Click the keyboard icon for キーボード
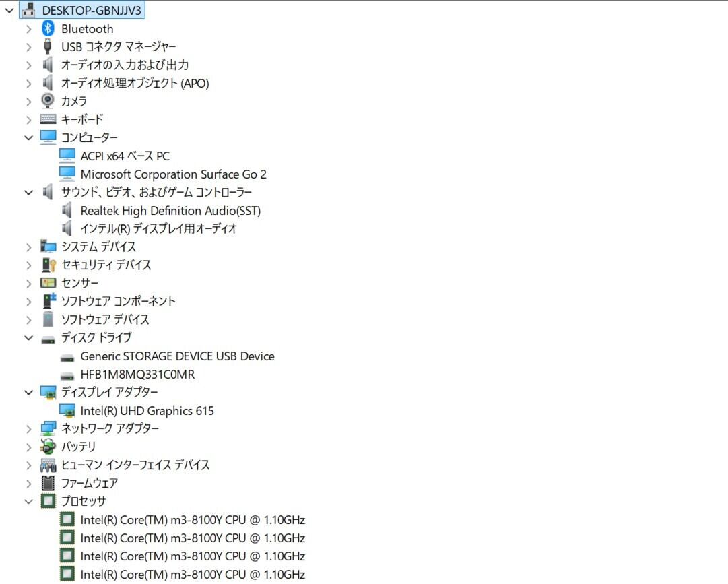 [x=48, y=119]
